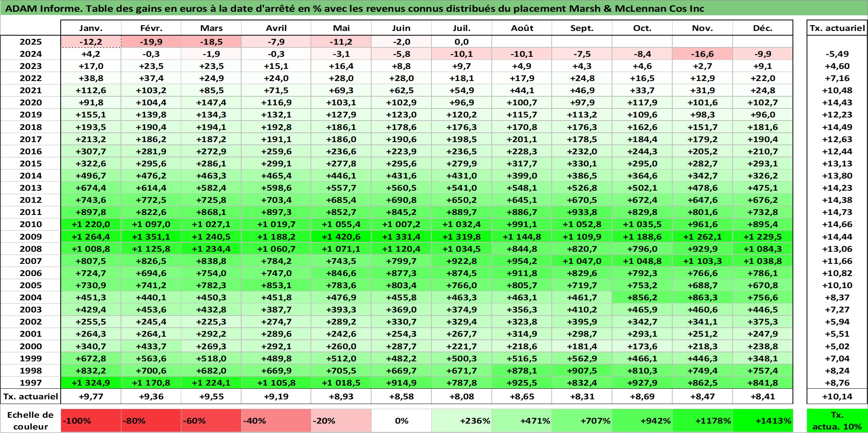Select cell +38,8 in January 2022
Viewport: 868px width, 433px height.
click(91, 78)
